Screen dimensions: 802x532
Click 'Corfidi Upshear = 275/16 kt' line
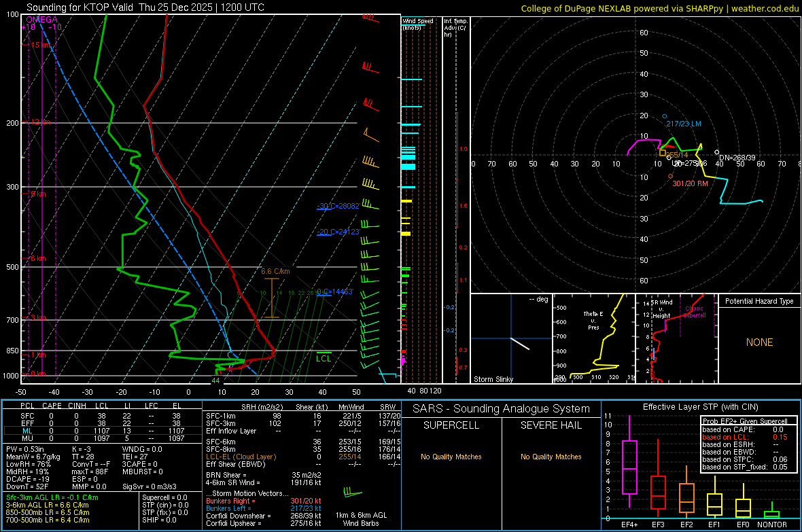coord(264,523)
